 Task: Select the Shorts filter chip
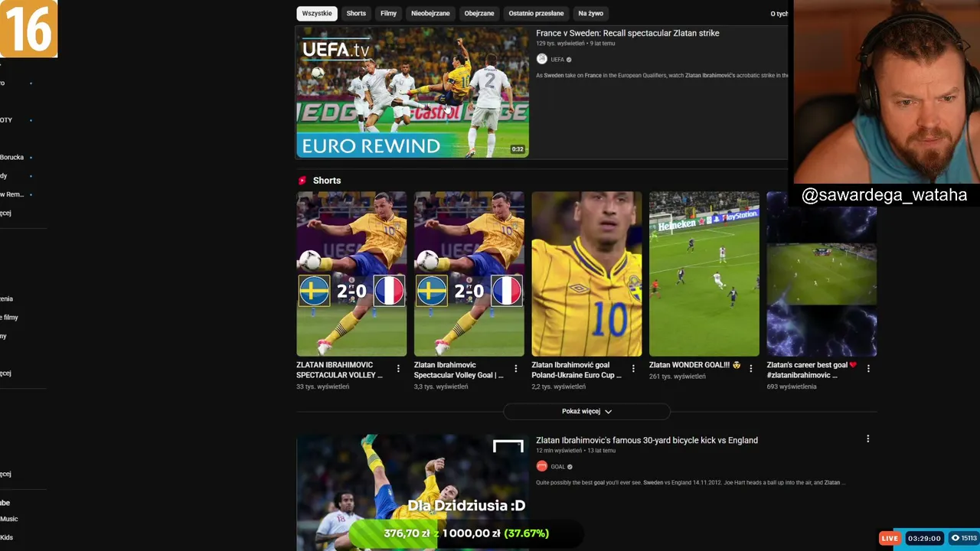(356, 13)
